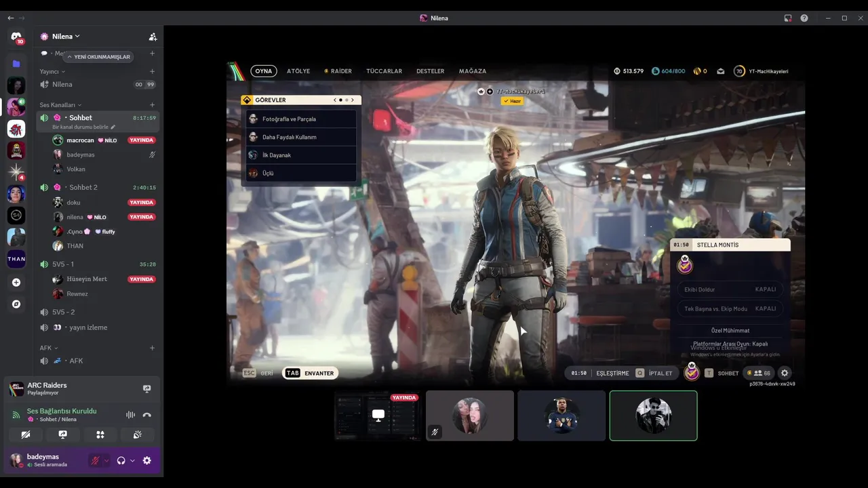Open headphone output options arrow

tap(132, 460)
